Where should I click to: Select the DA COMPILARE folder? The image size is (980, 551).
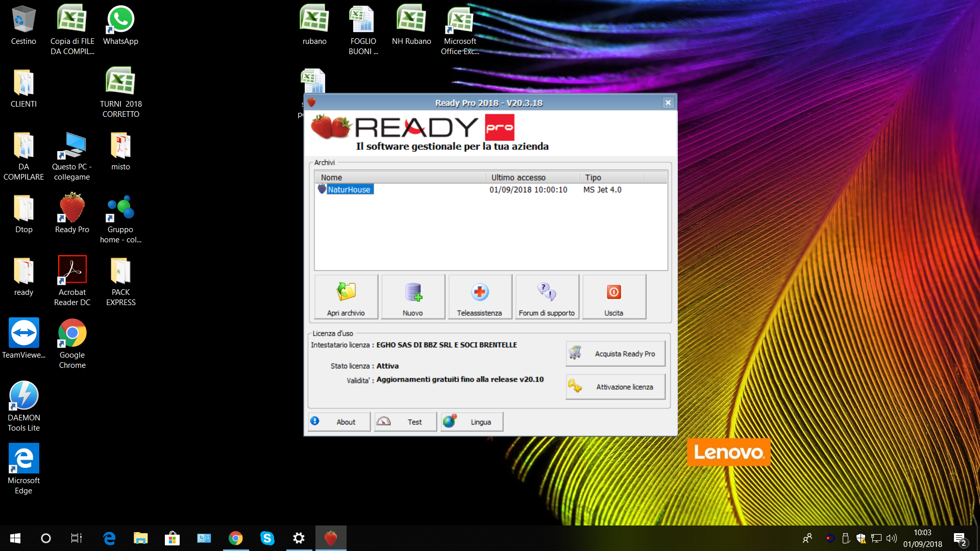(23, 155)
